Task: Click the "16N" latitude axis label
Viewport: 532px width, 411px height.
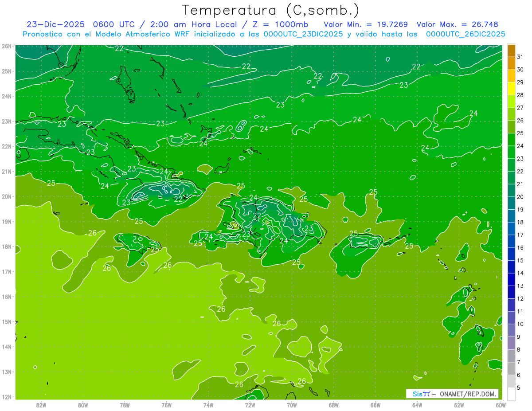Action: (x=6, y=297)
